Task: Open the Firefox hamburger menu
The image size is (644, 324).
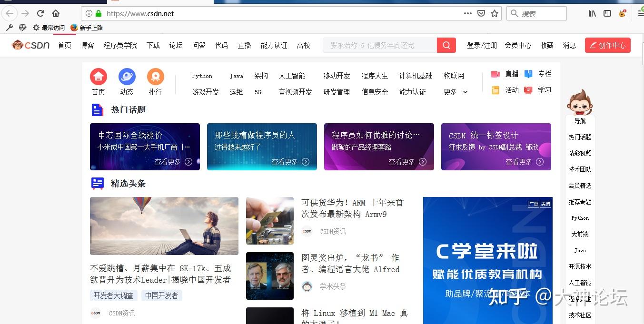Action: point(640,13)
